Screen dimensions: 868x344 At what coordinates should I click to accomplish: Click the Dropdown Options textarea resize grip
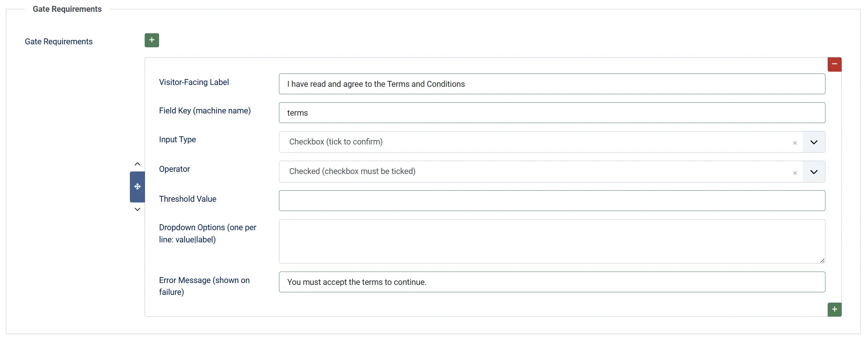pos(822,260)
